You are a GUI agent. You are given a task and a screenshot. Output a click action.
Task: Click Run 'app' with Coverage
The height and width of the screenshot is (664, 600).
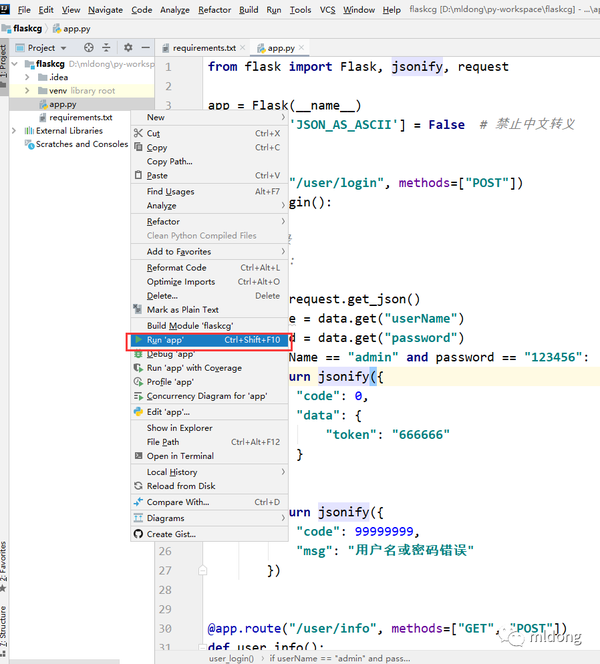(x=194, y=368)
